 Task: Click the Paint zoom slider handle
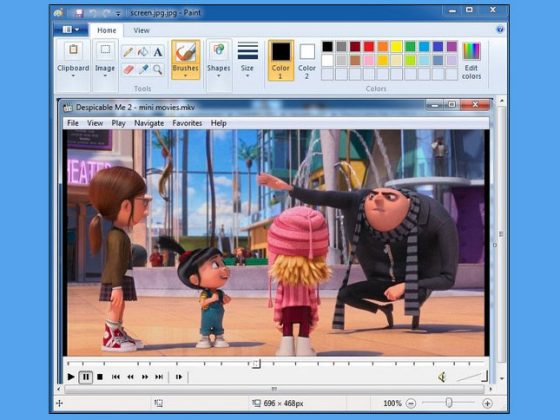[449, 403]
